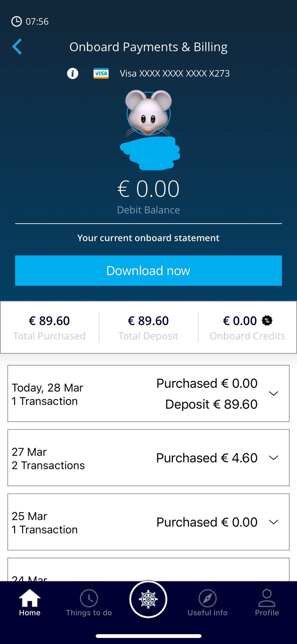The width and height of the screenshot is (297, 644).
Task: Expand the 25 Mar transaction chevron
Action: [x=273, y=522]
